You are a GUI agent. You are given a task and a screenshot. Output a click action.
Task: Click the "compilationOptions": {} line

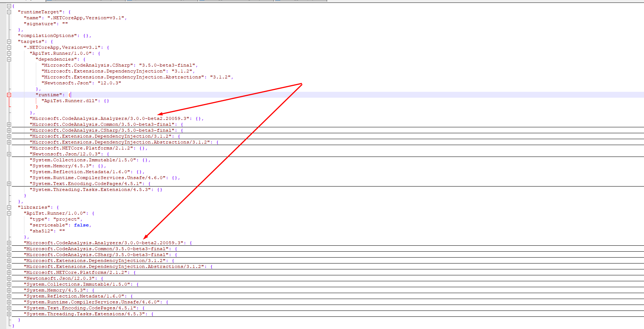tap(55, 36)
